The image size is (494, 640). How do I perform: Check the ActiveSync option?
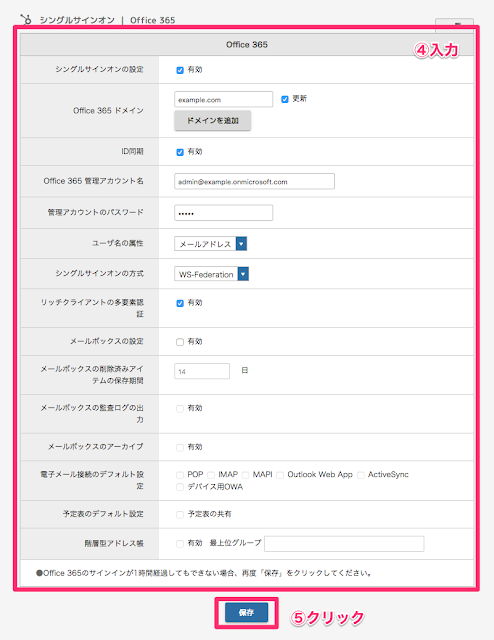(x=361, y=475)
